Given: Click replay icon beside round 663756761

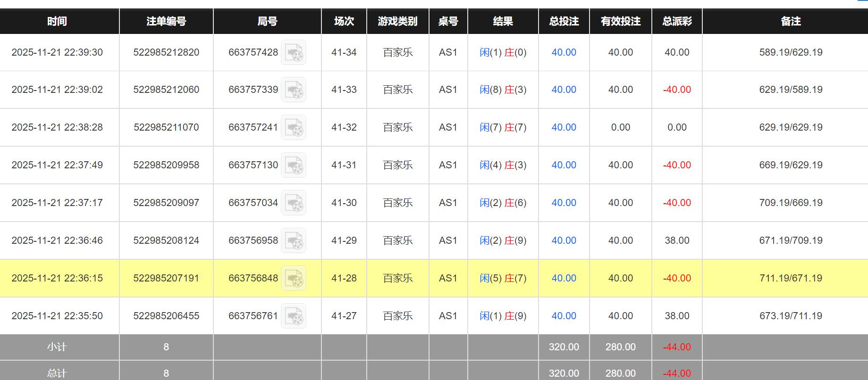Looking at the screenshot, I should tap(294, 316).
